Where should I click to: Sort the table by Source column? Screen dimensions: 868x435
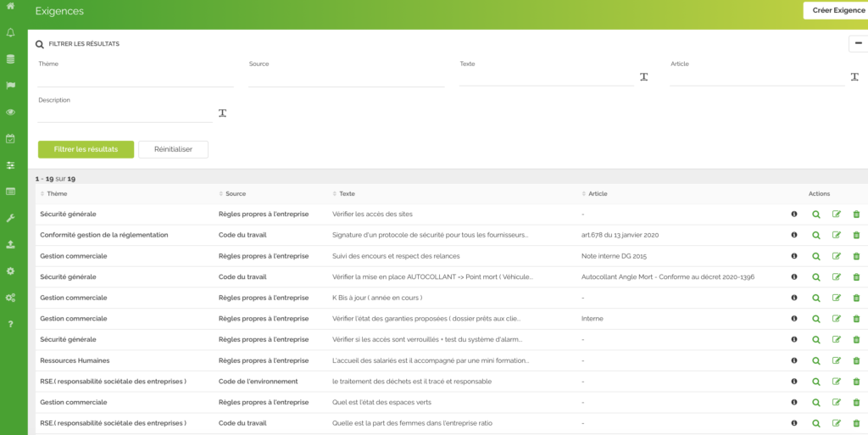click(x=235, y=193)
